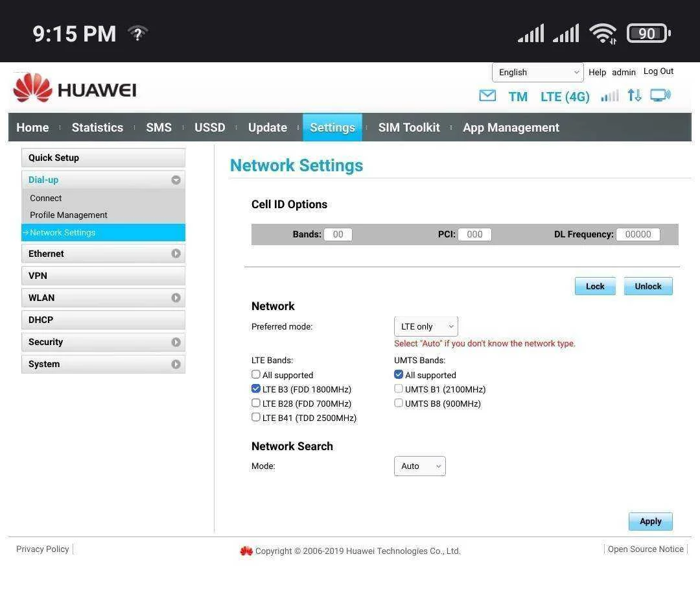700x600 pixels.
Task: Open Quick Setup in sidebar
Action: 103,158
